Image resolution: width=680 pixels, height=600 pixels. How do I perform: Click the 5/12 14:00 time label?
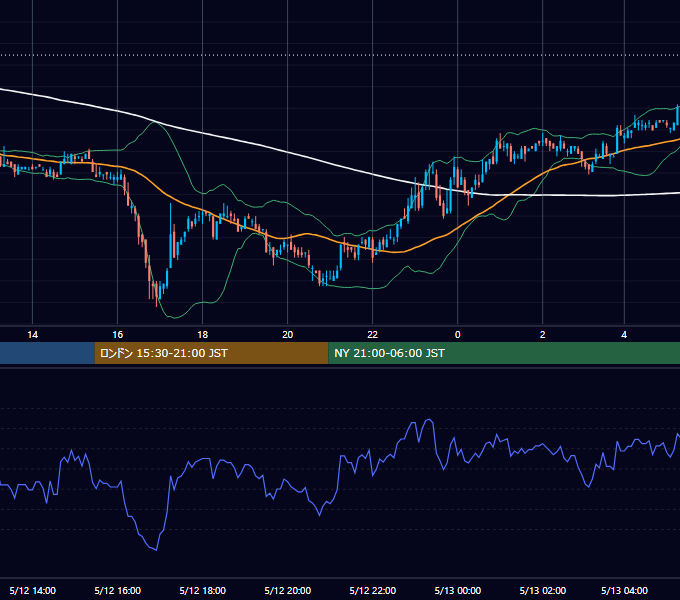tap(33, 590)
